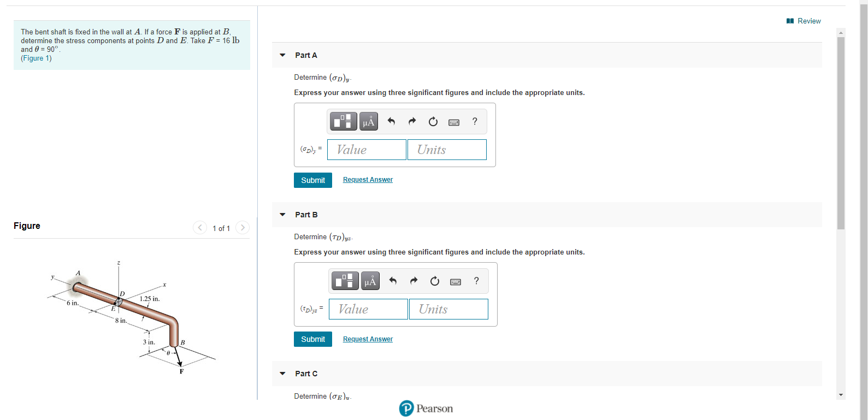Click the vertical scrollbar thumb
Screen dimensions: 868x420
(x=841, y=133)
